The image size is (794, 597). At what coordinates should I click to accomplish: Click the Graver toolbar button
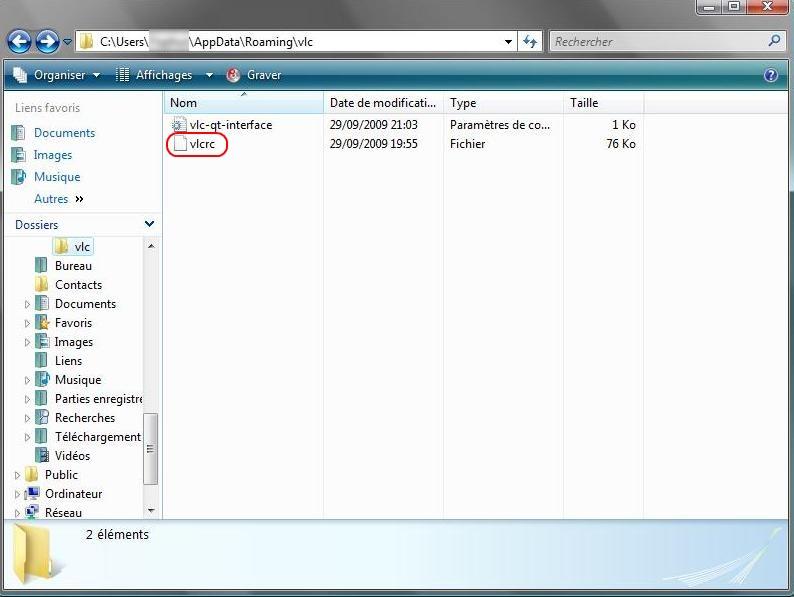click(x=254, y=75)
